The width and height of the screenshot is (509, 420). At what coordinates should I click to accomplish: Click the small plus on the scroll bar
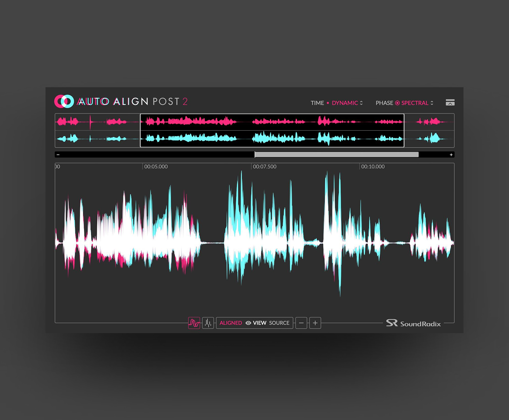click(451, 155)
